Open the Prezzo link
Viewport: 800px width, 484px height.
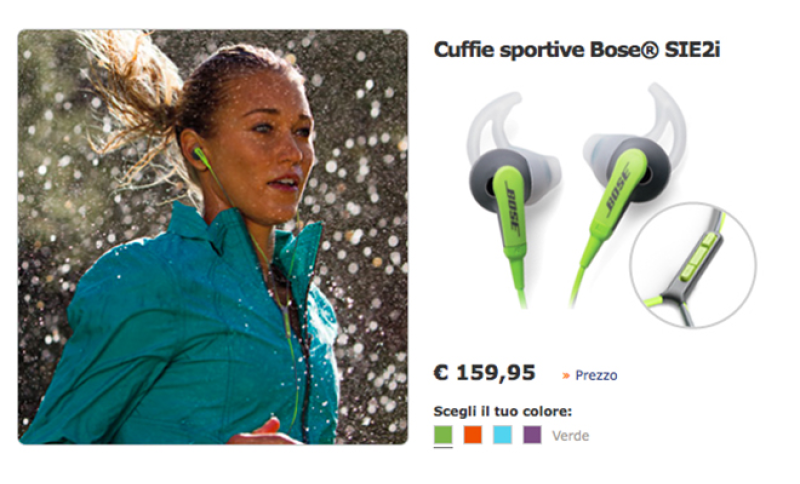596,375
